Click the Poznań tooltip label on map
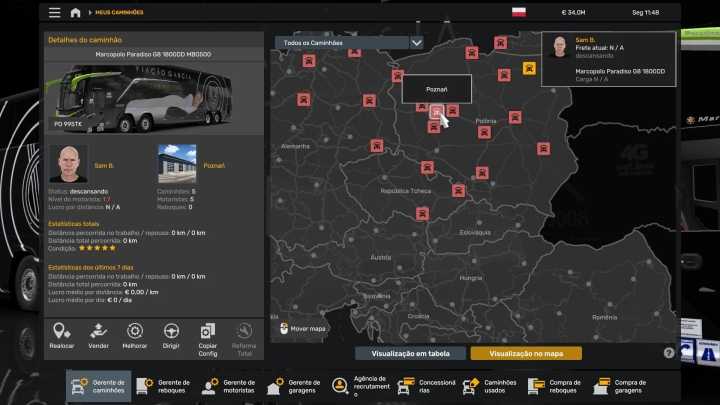 click(x=437, y=89)
